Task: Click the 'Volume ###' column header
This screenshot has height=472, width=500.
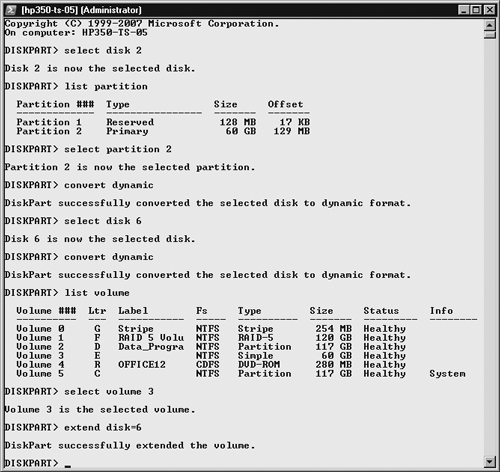Action: click(x=46, y=311)
